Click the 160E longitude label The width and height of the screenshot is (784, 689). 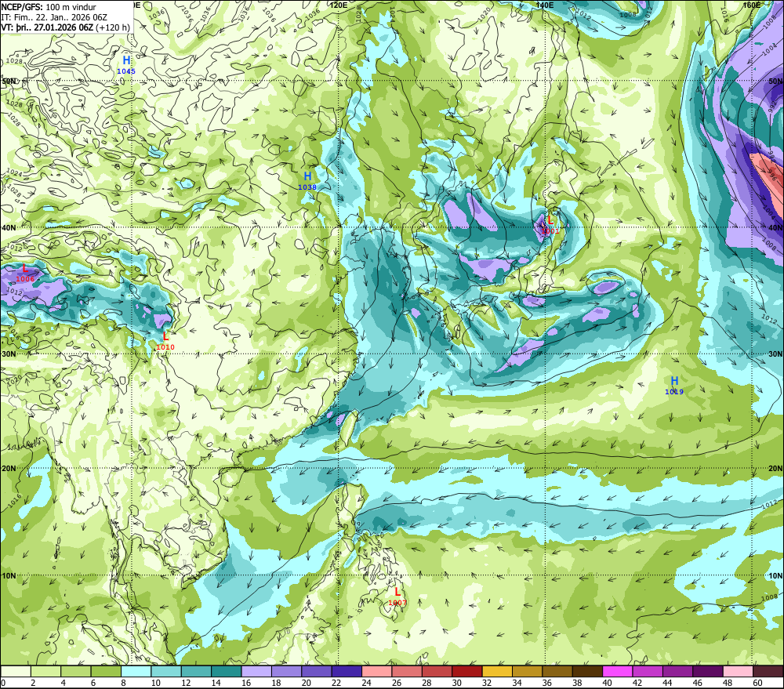tap(752, 5)
